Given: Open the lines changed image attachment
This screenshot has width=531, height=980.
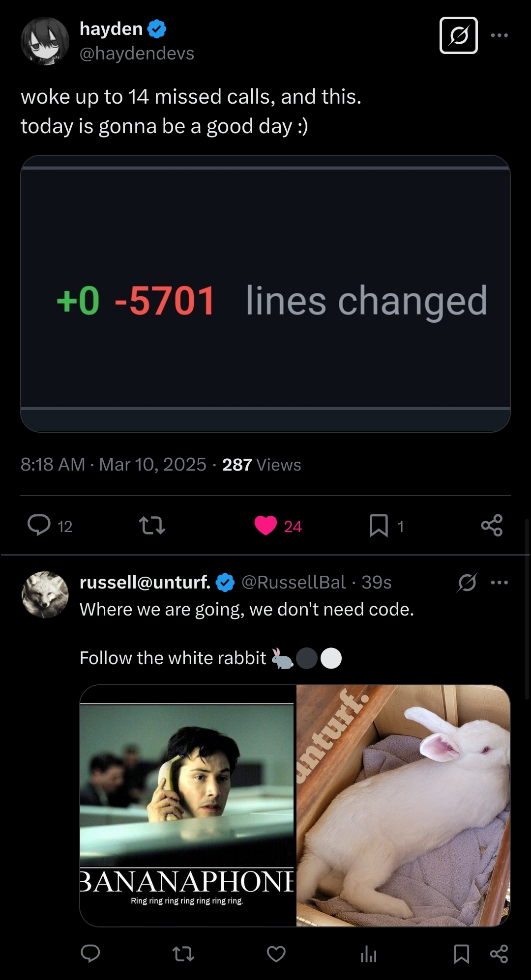Looking at the screenshot, I should [x=265, y=294].
